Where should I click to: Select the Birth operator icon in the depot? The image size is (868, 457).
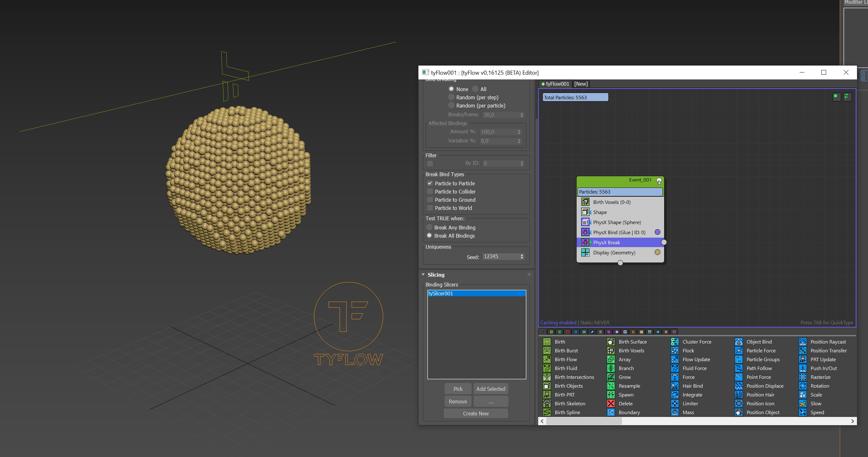pos(547,342)
